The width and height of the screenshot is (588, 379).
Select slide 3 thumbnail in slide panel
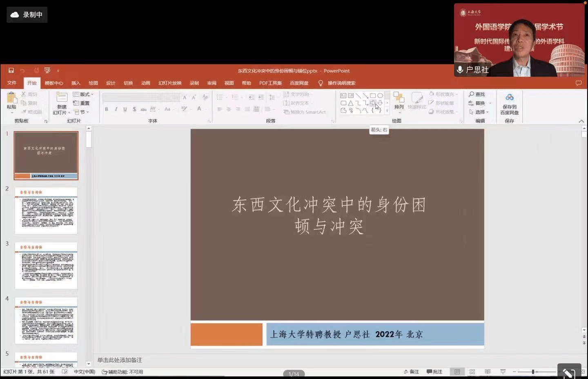coord(46,266)
